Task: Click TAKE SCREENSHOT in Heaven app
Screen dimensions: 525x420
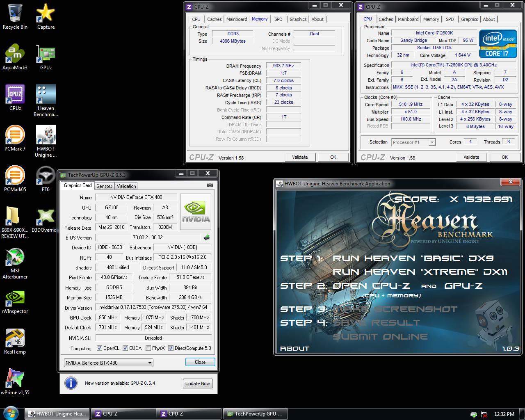Action: [395, 309]
